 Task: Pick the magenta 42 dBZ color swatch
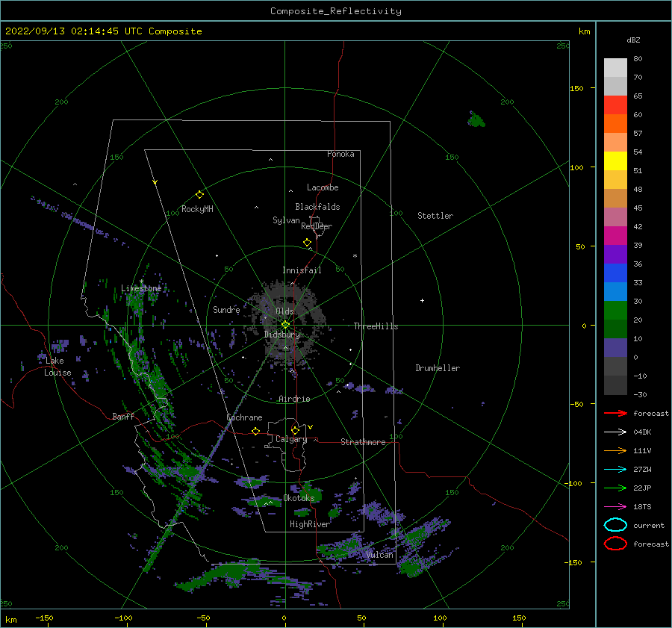615,235
